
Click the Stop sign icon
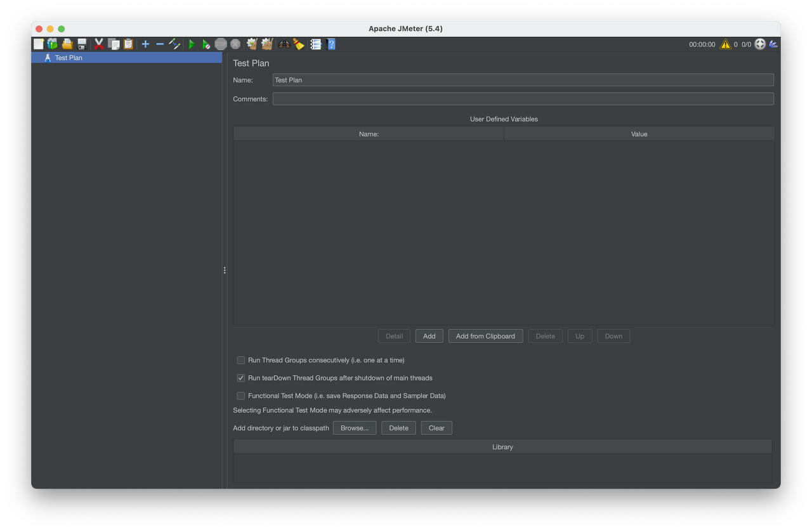click(221, 44)
